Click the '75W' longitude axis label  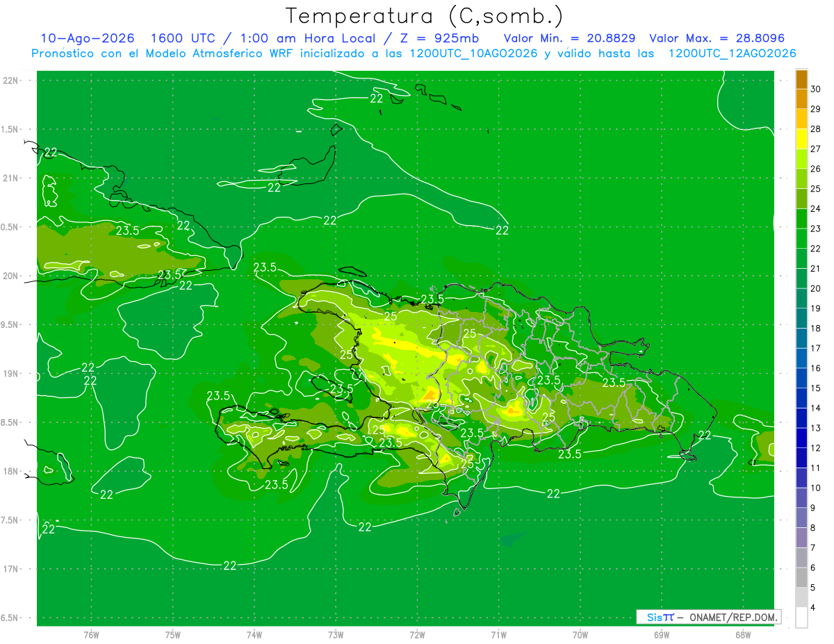point(173,635)
